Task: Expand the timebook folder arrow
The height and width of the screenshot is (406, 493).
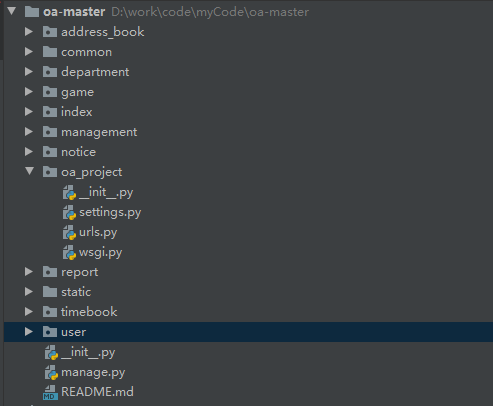Action: 29,312
